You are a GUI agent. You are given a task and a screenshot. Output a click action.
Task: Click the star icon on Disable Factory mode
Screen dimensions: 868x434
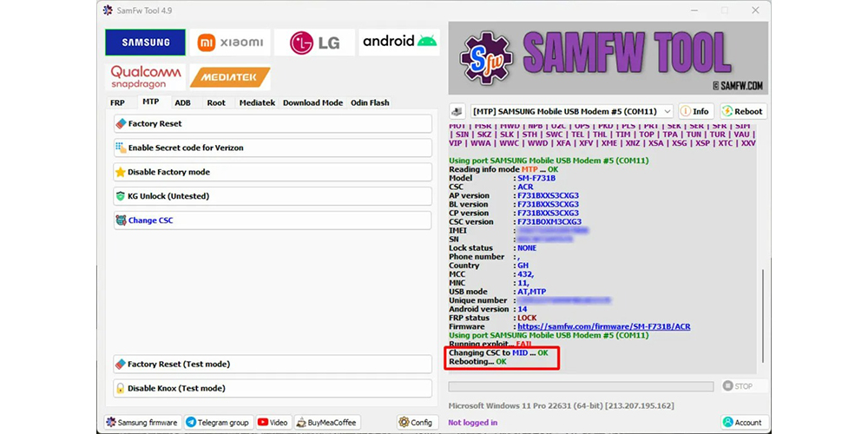pos(121,172)
